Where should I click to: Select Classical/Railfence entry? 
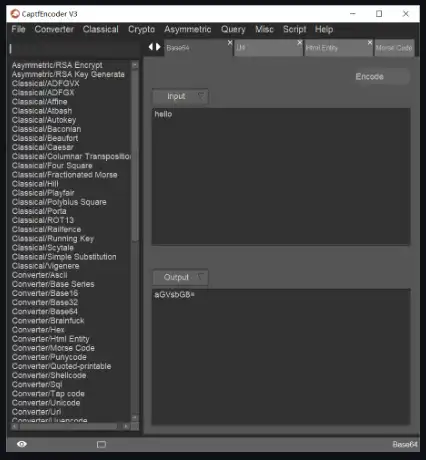tap(46, 229)
